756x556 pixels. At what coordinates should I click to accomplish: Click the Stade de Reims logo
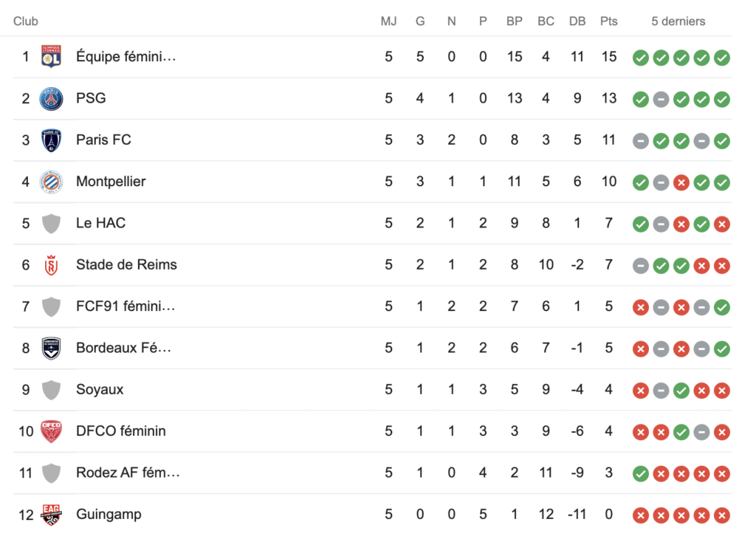(51, 264)
